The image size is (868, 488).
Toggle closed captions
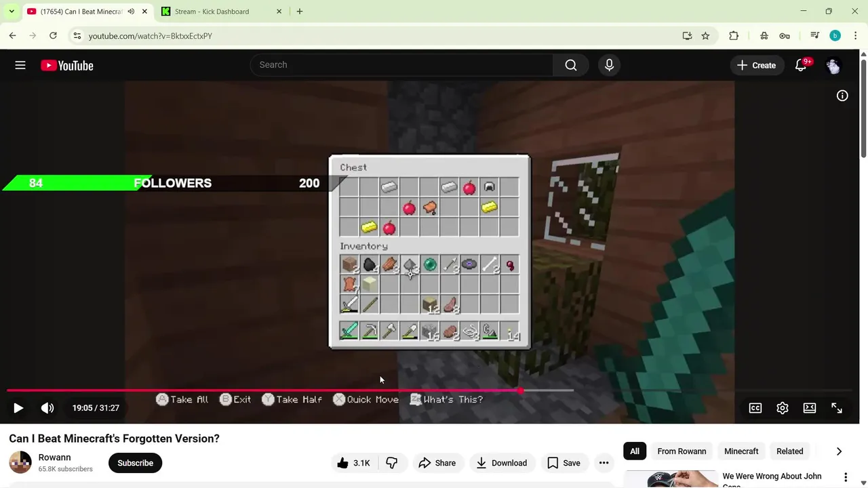[x=755, y=408]
